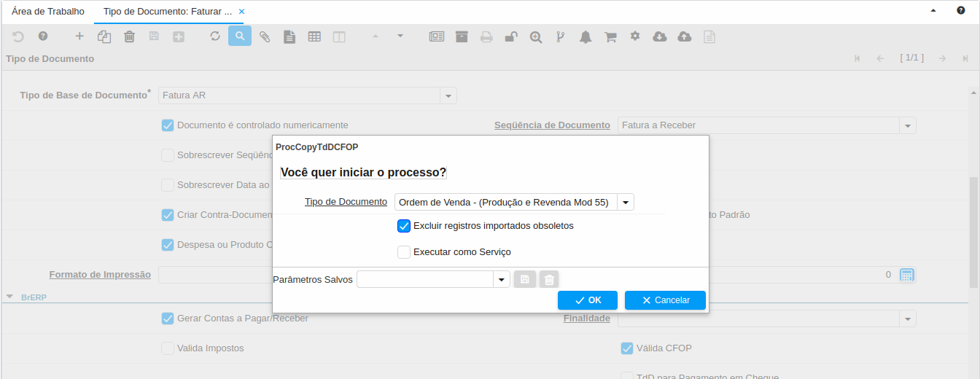Image resolution: width=980 pixels, height=379 pixels.
Task: Enable Executar como Serviço checkbox
Action: coord(404,252)
